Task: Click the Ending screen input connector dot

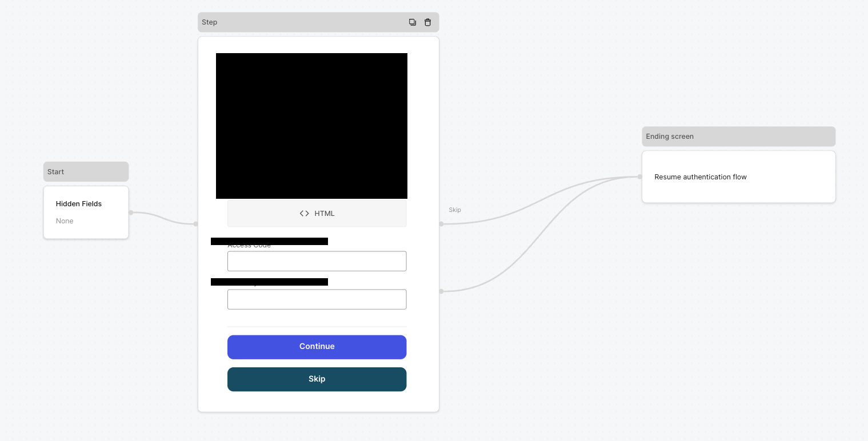Action: (x=640, y=177)
